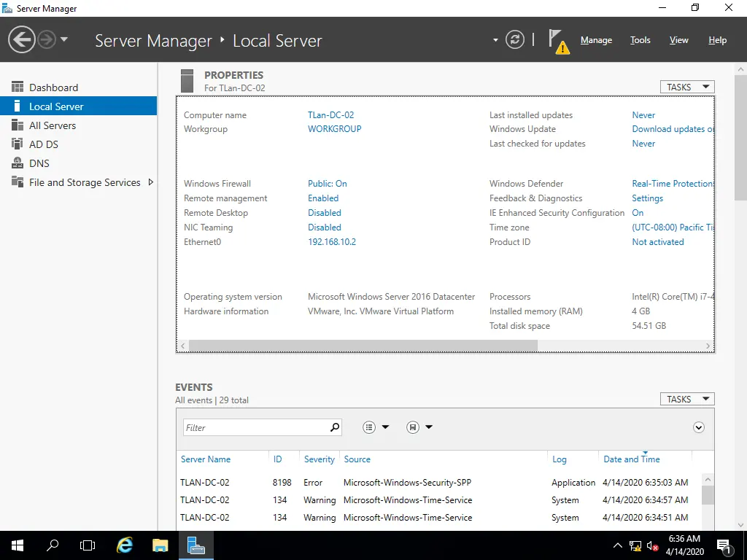Screen dimensions: 747x560
Task: Click Real-Time Protection Defender link
Action: coord(673,183)
